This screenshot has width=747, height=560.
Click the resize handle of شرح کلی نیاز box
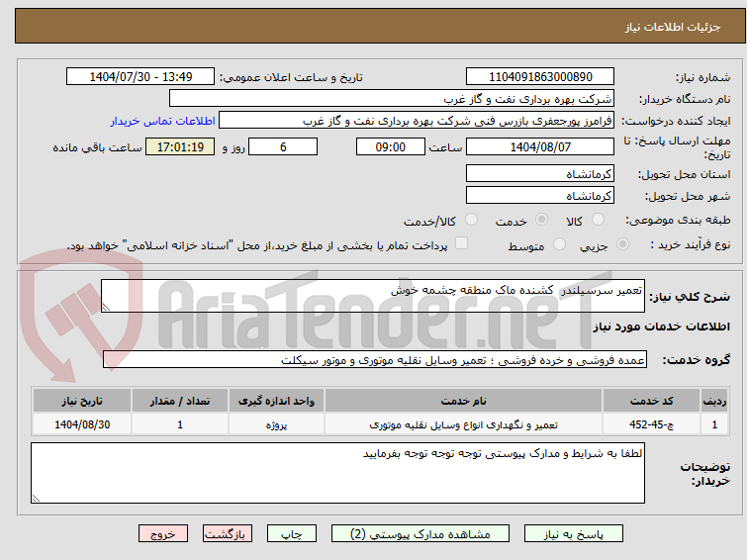[x=106, y=308]
